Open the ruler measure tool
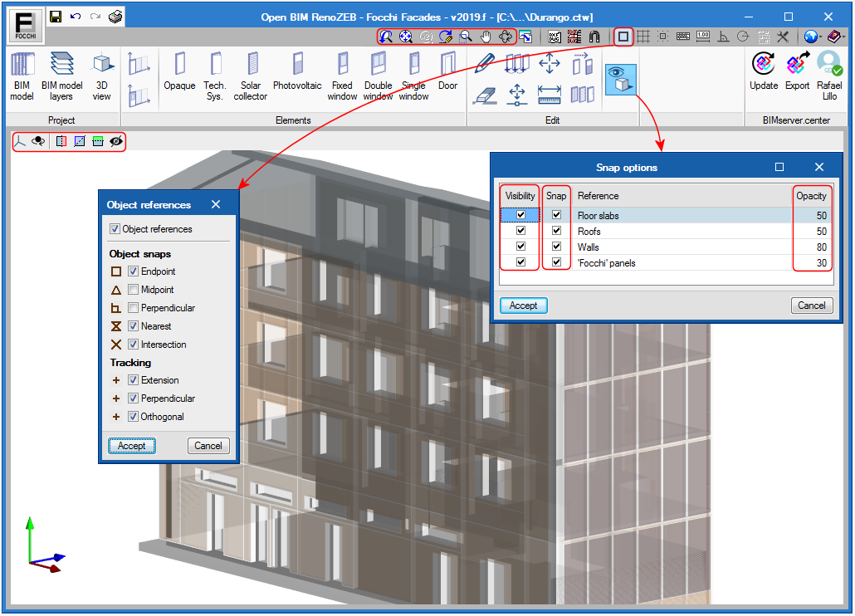855x616 pixels. point(549,95)
